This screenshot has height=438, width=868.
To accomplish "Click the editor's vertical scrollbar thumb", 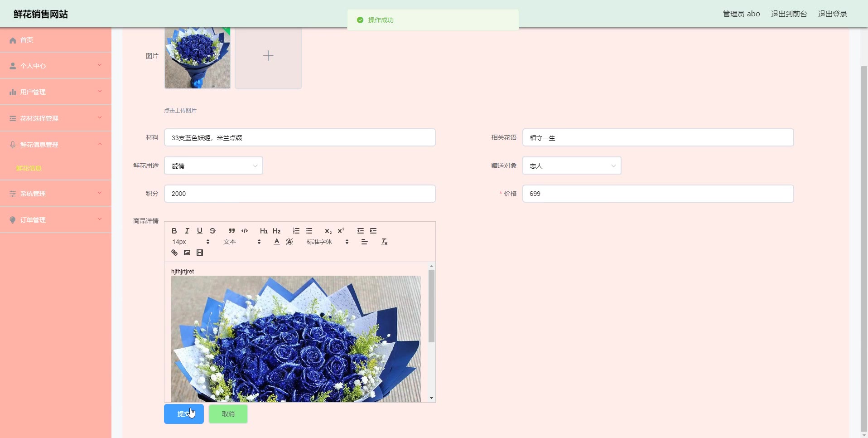I will 431,306.
